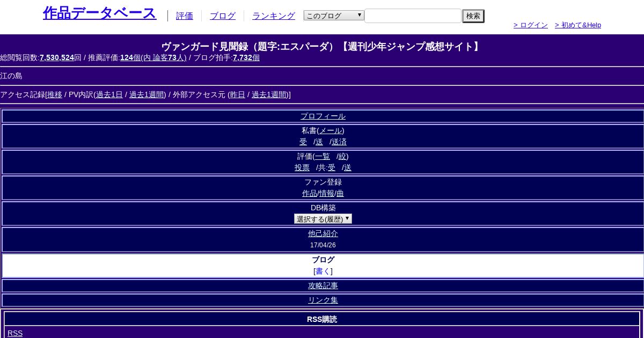Open the 他己紹介 link

pyautogui.click(x=323, y=233)
